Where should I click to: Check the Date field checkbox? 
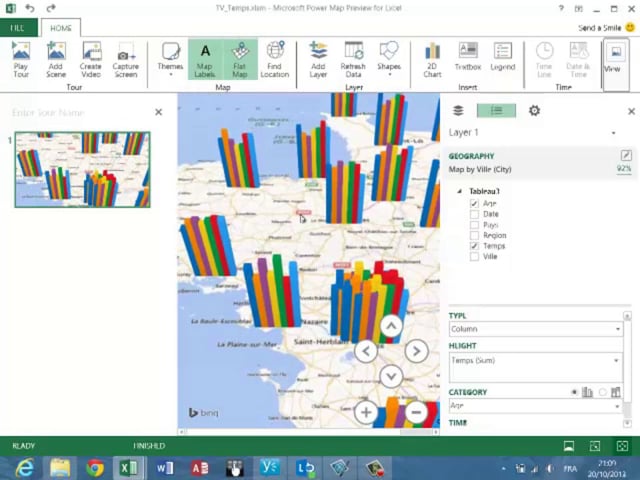tap(474, 214)
